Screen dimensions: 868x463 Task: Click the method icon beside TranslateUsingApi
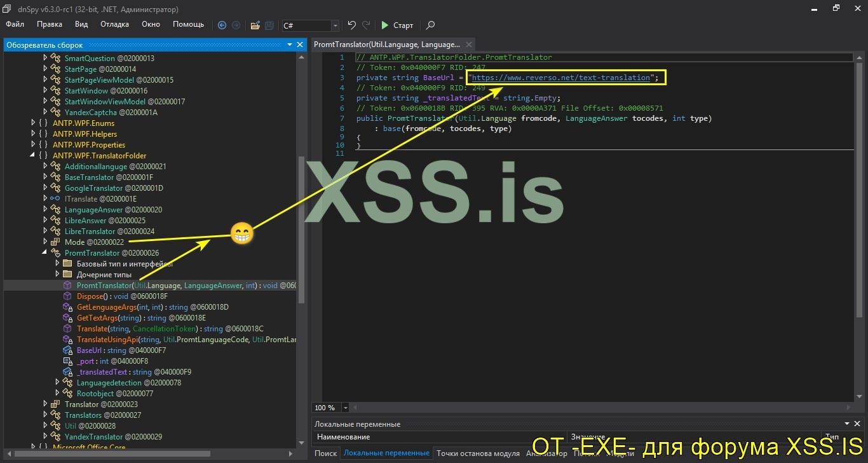(x=67, y=340)
